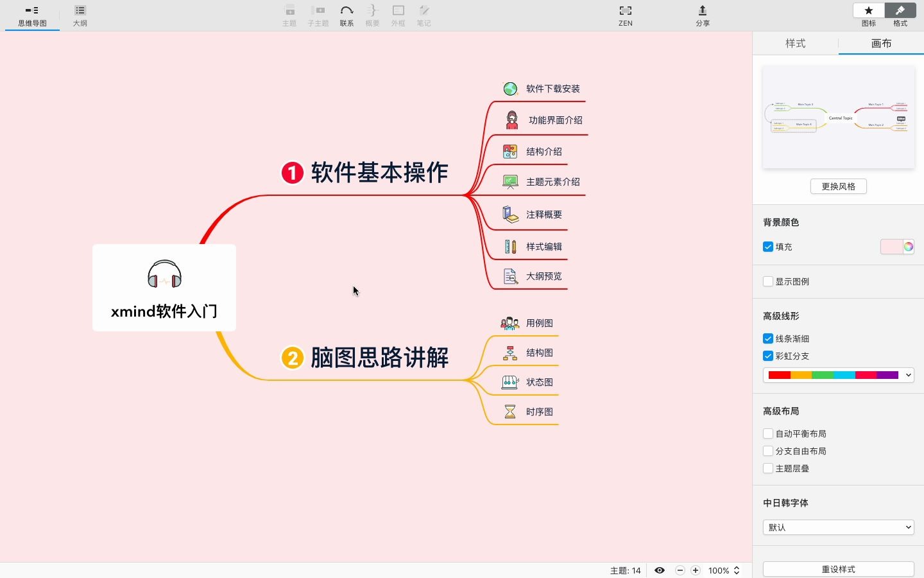The height and width of the screenshot is (578, 924).
Task: Click the globe icon beside 软件下载安装
Action: click(510, 89)
